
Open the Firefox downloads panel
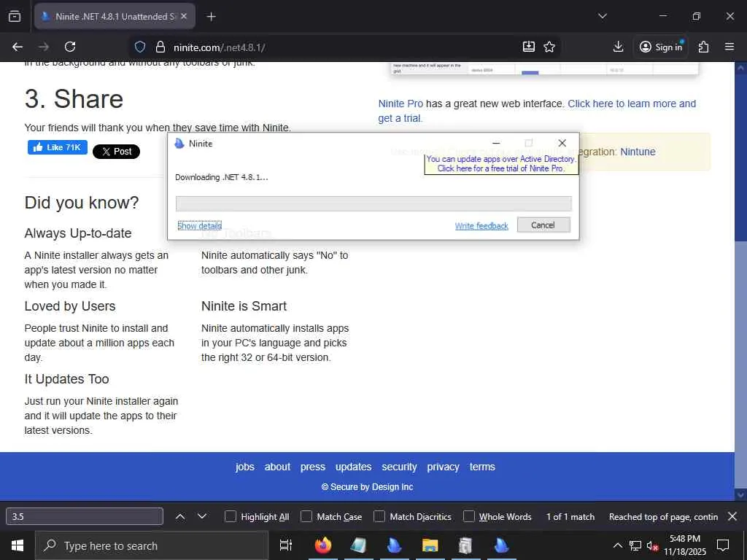(x=618, y=47)
